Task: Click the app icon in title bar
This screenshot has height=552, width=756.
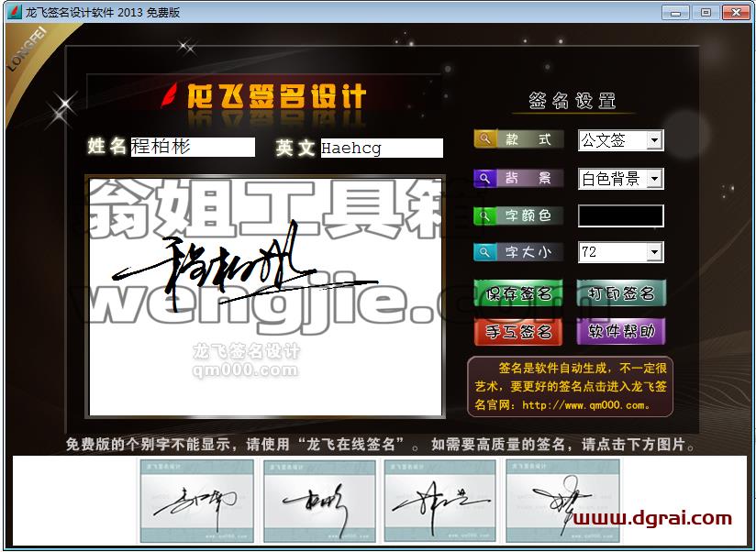Action: point(15,12)
